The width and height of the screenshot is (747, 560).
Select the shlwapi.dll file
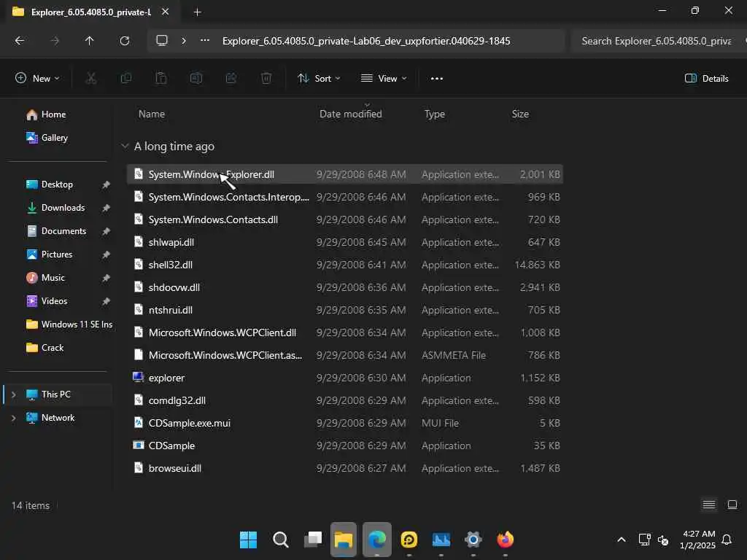pos(345,242)
